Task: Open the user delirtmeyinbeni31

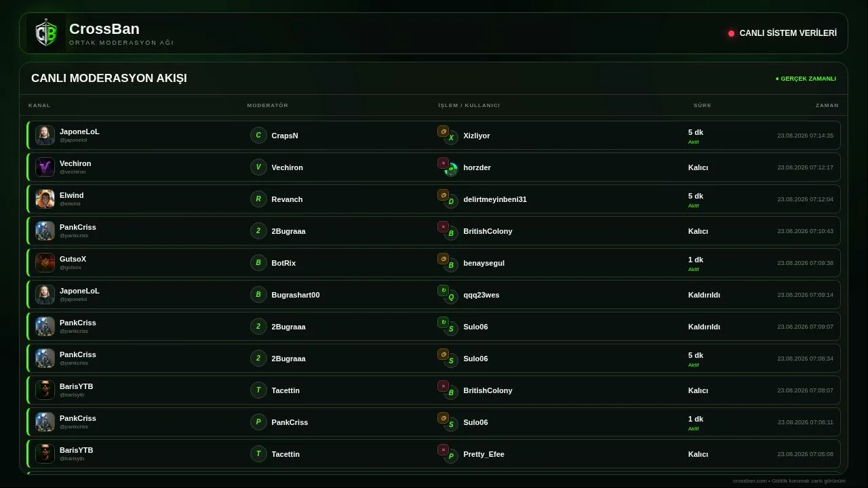Action: [x=495, y=199]
